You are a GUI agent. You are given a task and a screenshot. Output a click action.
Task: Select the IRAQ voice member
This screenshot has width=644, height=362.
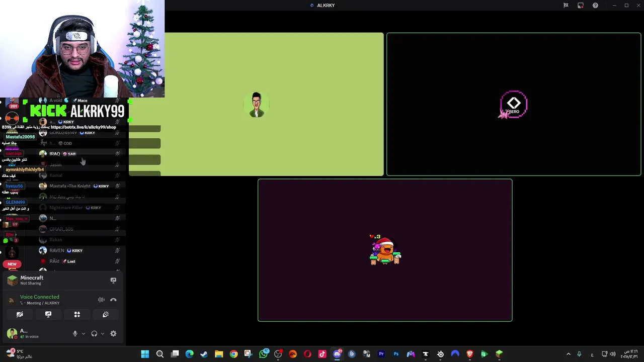[80, 154]
